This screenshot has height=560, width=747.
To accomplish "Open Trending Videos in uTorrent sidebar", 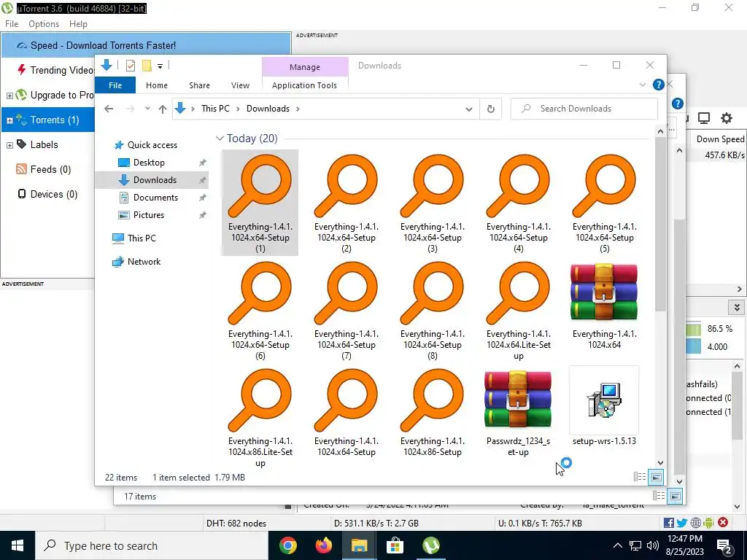I will [x=55, y=71].
